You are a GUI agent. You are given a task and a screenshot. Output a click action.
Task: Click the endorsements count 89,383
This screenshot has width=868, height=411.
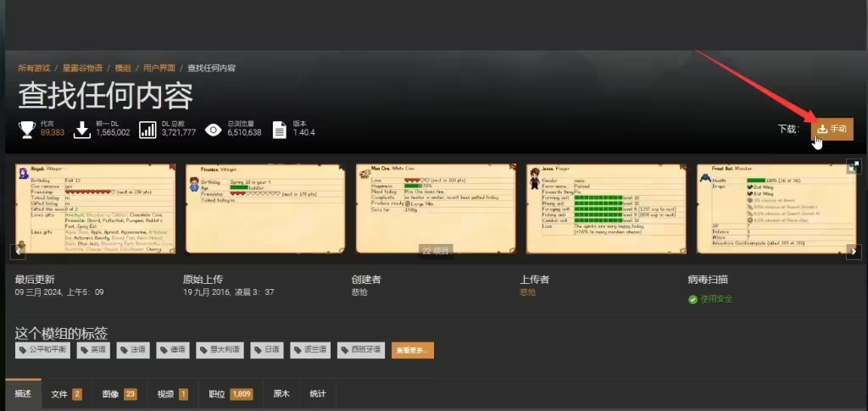(x=53, y=133)
